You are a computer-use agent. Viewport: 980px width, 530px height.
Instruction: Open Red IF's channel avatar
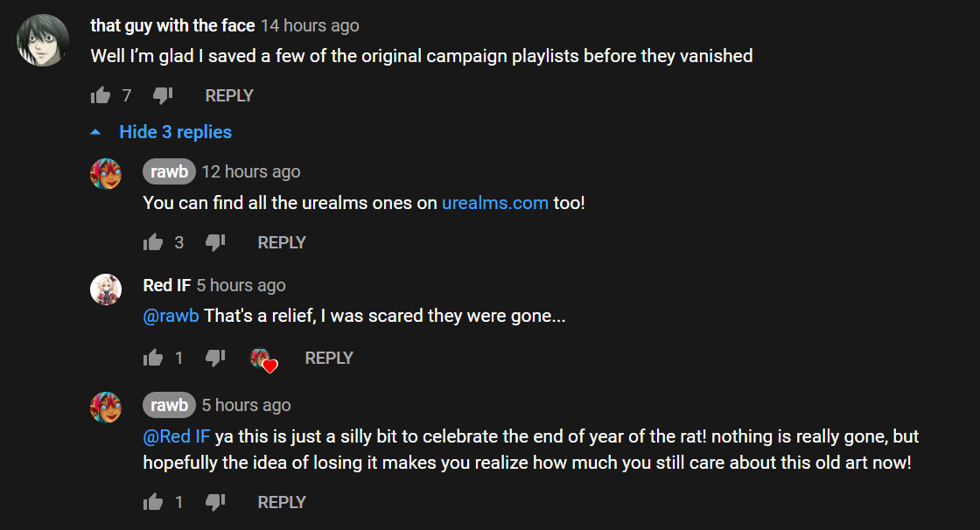click(x=106, y=289)
